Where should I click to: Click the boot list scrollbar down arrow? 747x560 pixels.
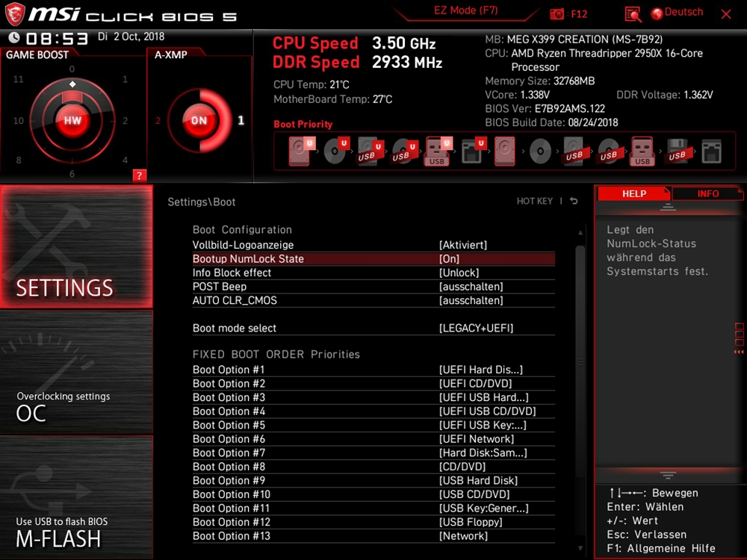coord(580,548)
